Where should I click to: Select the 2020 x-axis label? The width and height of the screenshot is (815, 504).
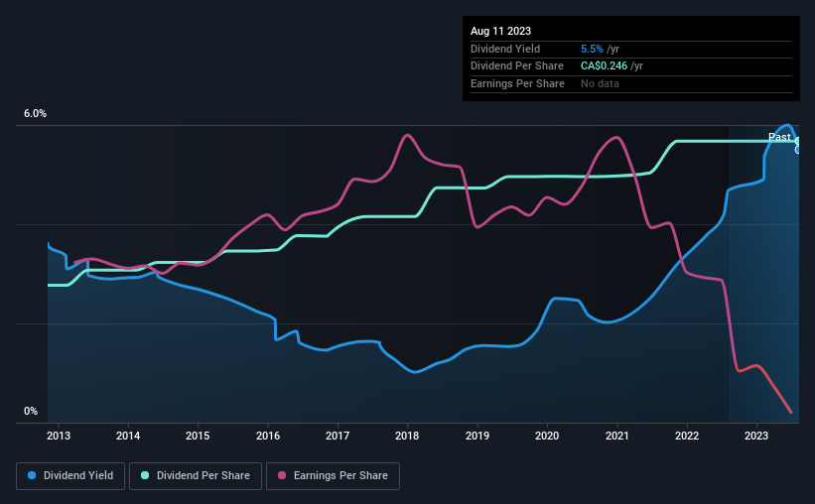coord(547,436)
